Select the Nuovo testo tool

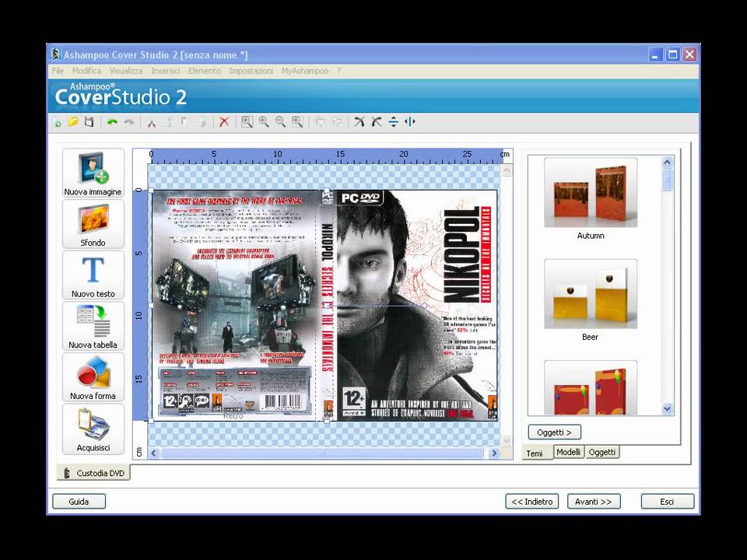tap(93, 275)
